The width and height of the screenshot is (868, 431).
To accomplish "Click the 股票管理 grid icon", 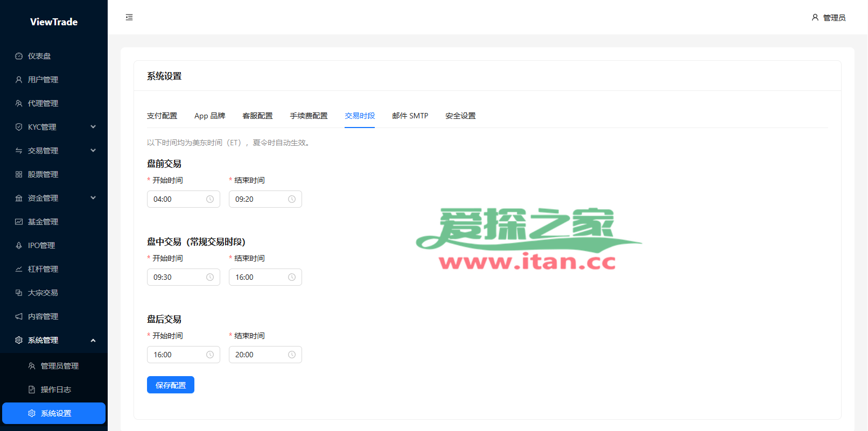I will pyautogui.click(x=19, y=174).
